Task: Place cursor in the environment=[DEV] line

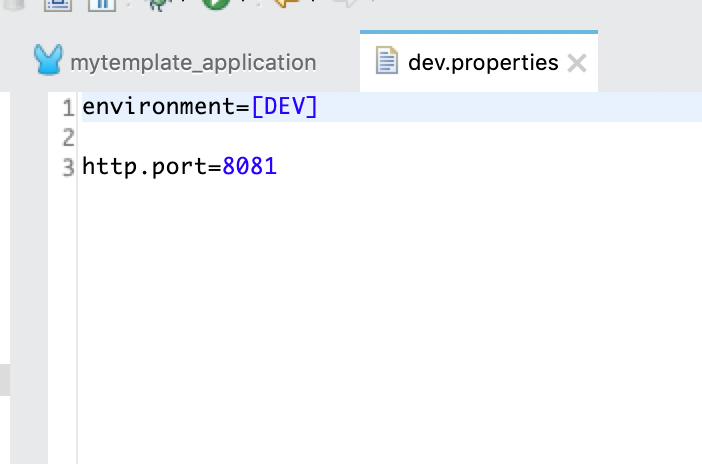Action: click(x=392, y=107)
